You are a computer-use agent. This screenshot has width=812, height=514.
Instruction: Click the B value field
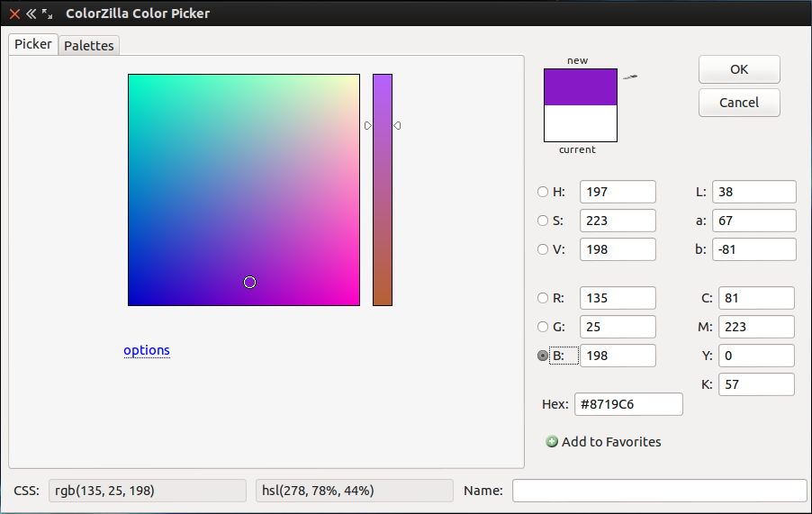click(618, 356)
